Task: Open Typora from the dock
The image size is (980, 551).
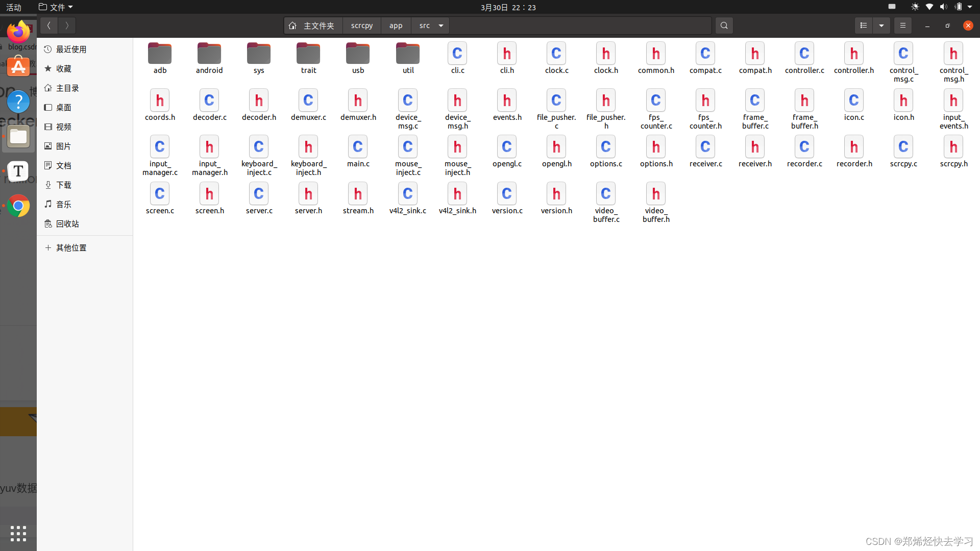Action: 18,171
